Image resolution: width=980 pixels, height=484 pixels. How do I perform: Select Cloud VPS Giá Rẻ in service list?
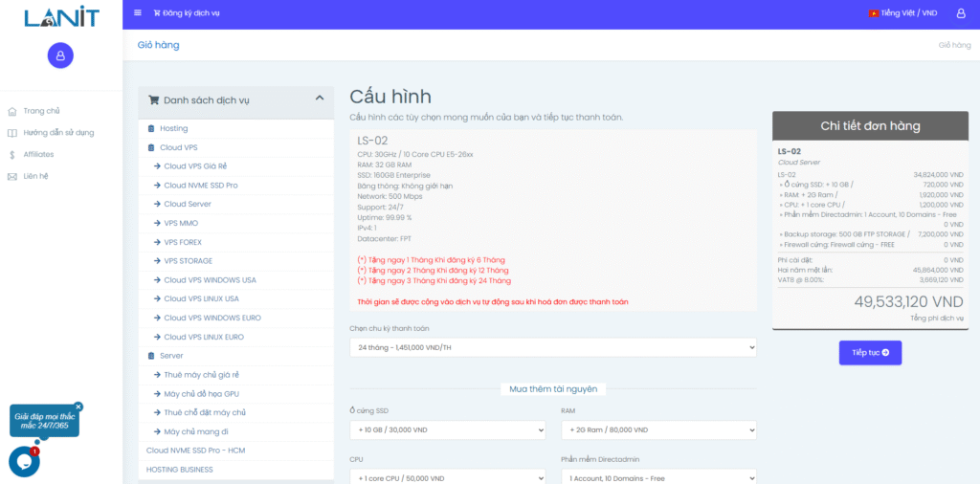pos(195,166)
